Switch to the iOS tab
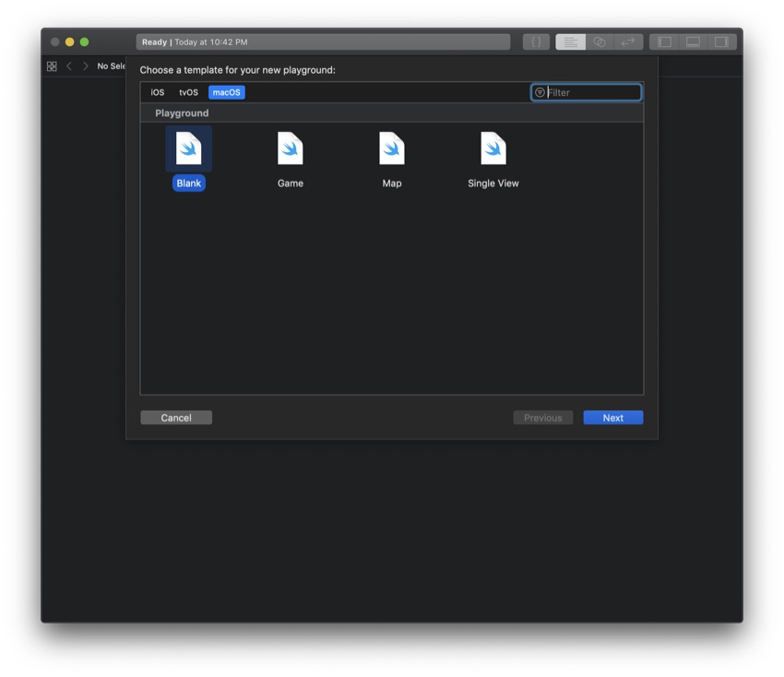This screenshot has height=677, width=784. pos(158,92)
